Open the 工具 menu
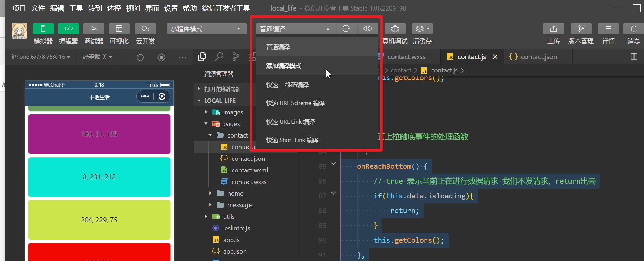Image resolution: width=644 pixels, height=261 pixels. [x=76, y=8]
